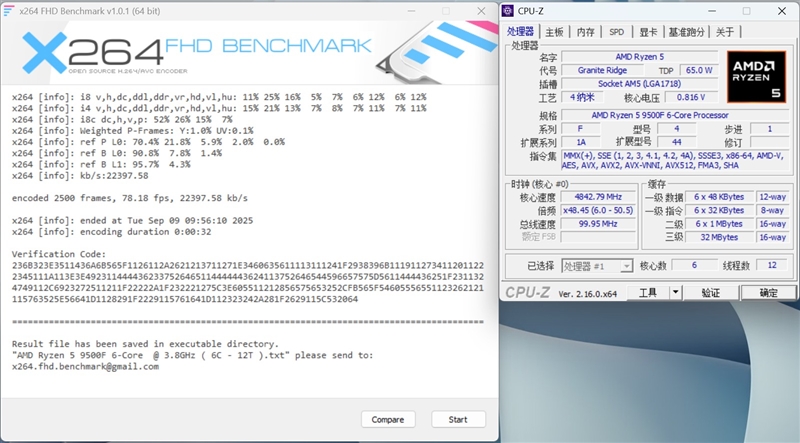Open the 处理器 #1 selection dropdown
The height and width of the screenshot is (443, 800).
pyautogui.click(x=594, y=266)
